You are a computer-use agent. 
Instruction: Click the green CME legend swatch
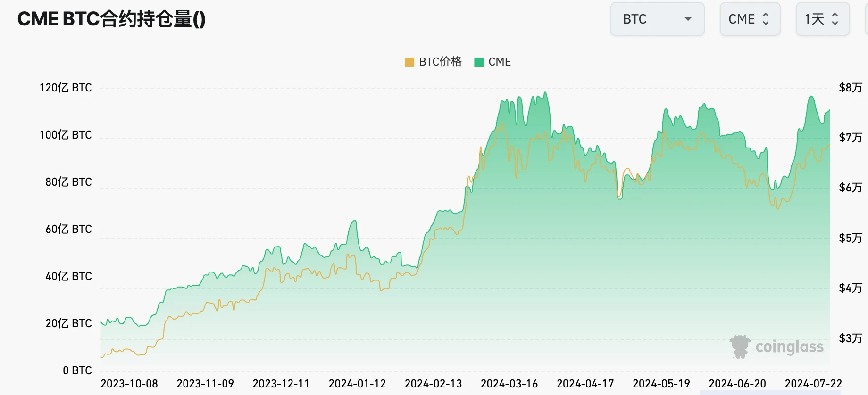point(479,62)
